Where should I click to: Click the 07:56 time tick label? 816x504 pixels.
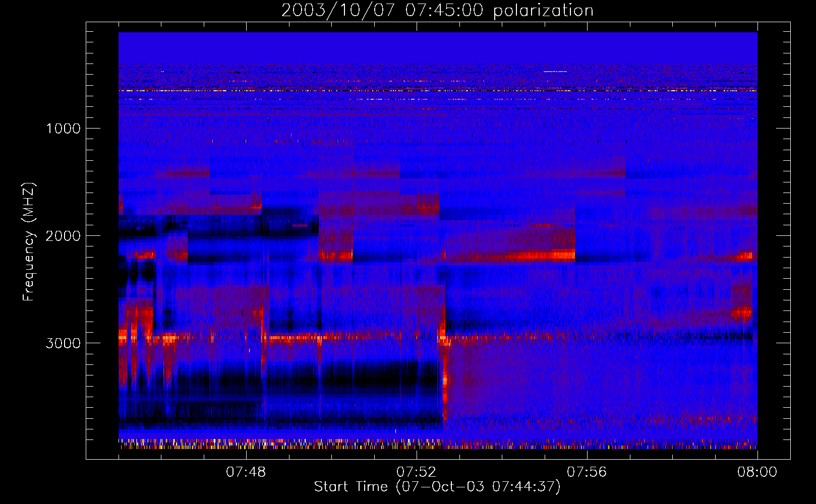[587, 472]
